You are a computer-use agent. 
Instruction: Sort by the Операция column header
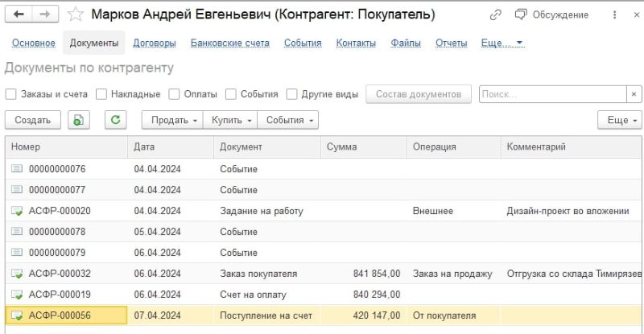coord(454,146)
